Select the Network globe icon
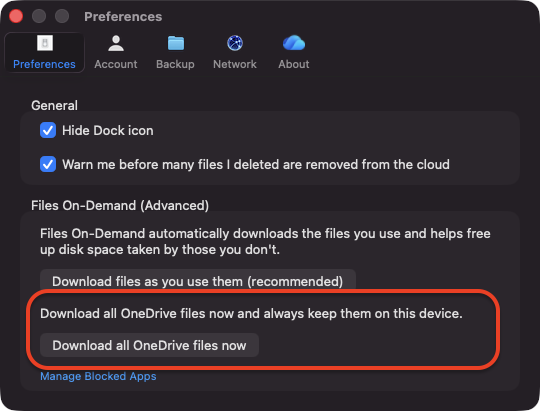Viewport: 540px width, 411px height. [x=235, y=43]
